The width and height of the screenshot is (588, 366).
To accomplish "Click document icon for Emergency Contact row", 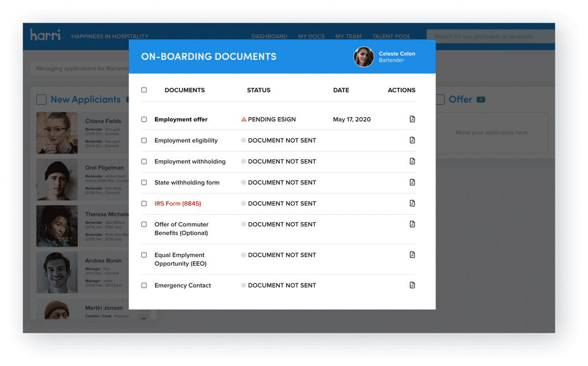I will [x=412, y=285].
